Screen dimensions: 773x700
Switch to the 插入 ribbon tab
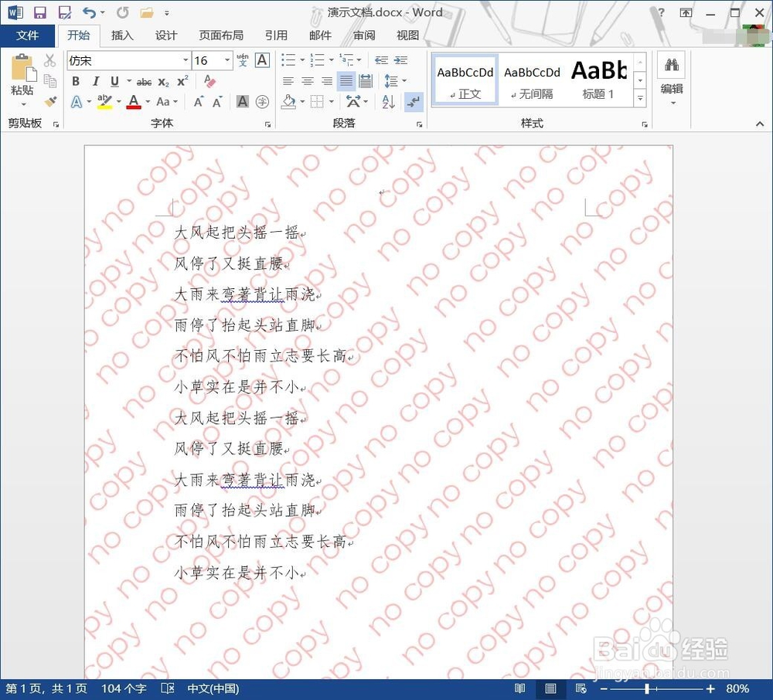(122, 36)
